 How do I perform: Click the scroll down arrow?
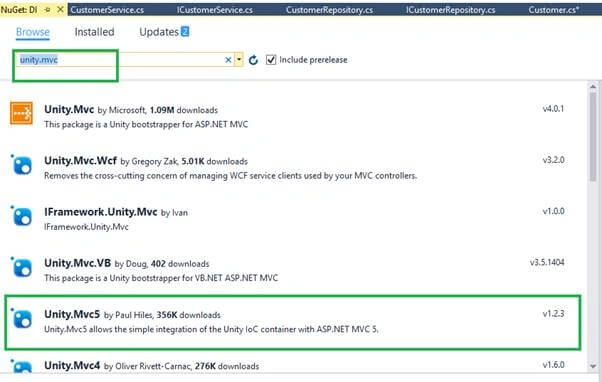pyautogui.click(x=593, y=367)
